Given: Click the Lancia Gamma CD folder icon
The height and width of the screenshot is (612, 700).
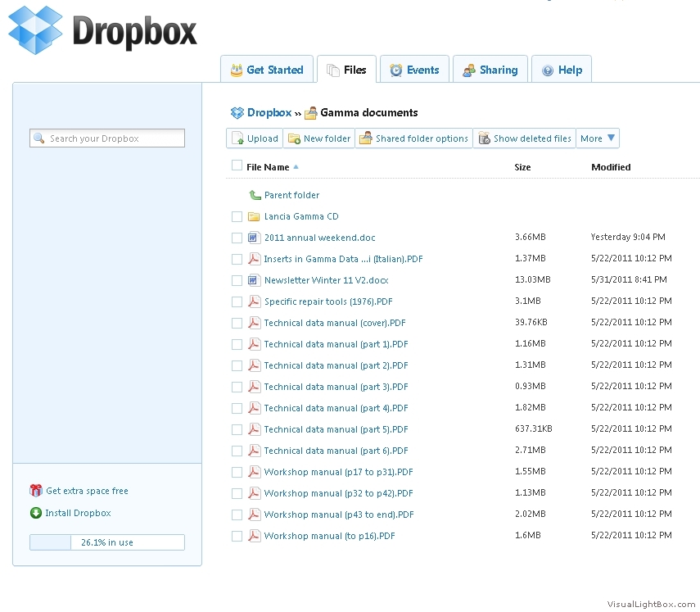Looking at the screenshot, I should click(254, 216).
